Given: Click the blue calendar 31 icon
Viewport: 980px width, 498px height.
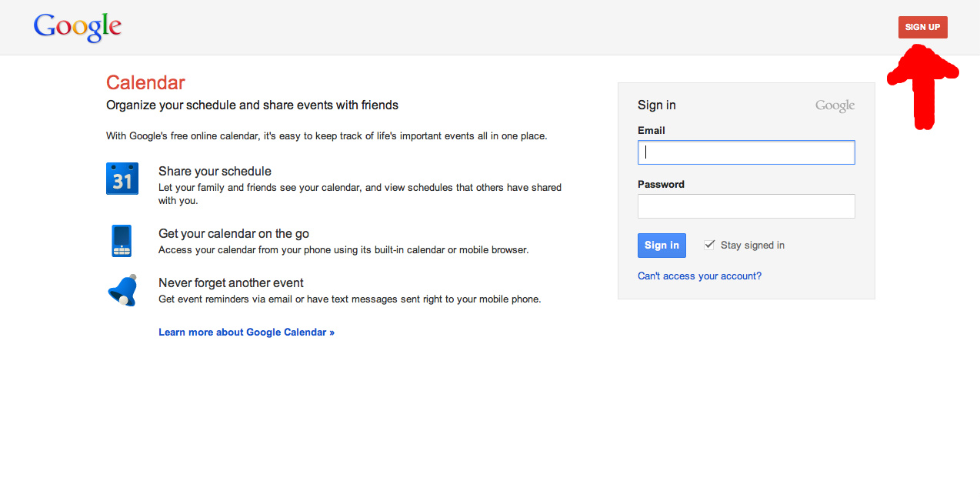Looking at the screenshot, I should (x=122, y=179).
